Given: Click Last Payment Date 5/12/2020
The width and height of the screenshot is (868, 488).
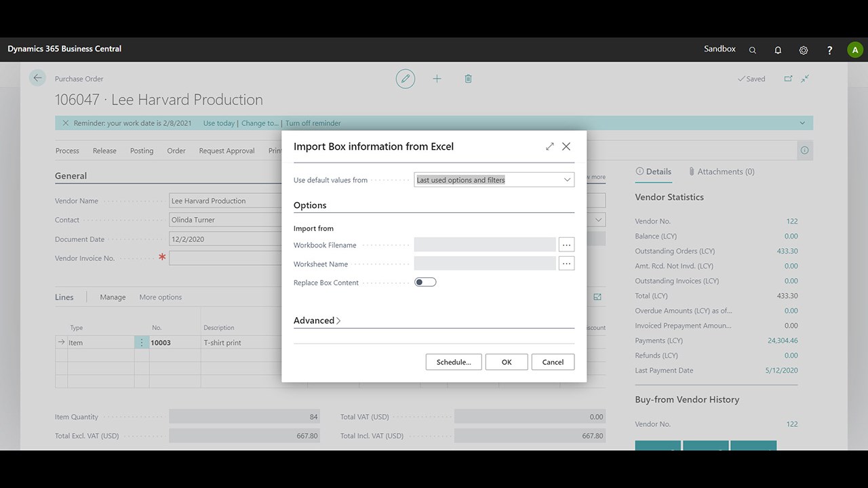Looking at the screenshot, I should [782, 370].
